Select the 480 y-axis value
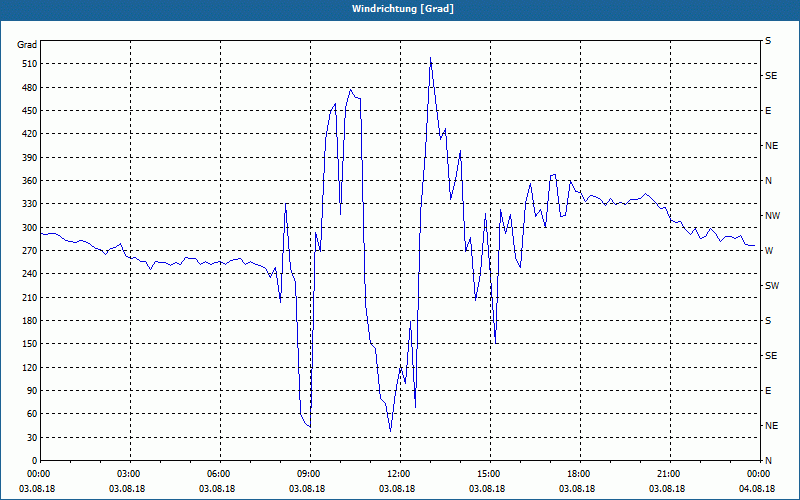 pos(30,87)
